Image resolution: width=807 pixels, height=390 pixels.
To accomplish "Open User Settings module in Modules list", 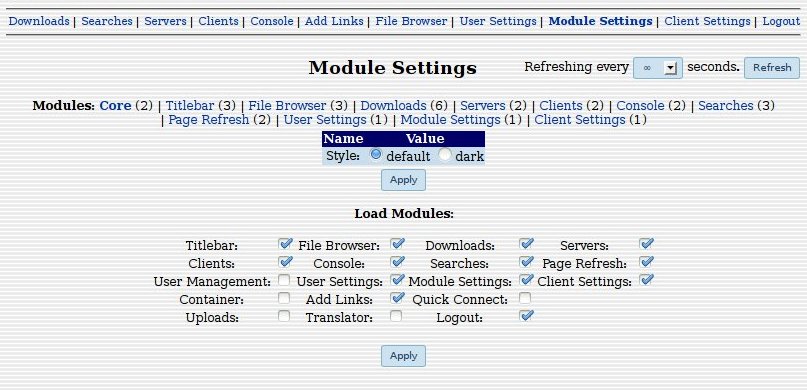I will (325, 120).
